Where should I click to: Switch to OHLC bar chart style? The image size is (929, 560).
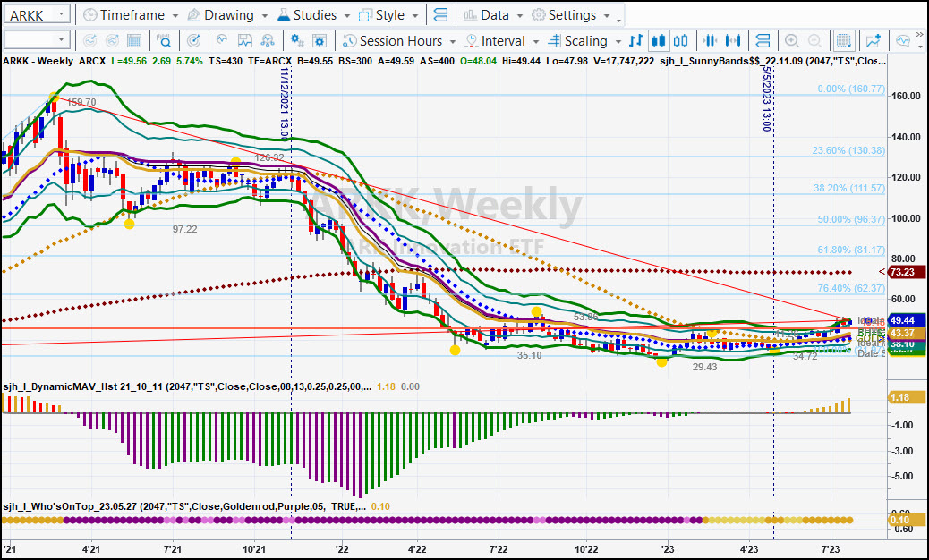click(x=635, y=41)
